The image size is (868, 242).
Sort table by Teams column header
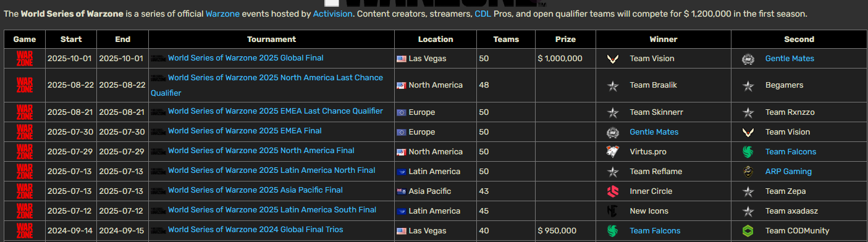506,39
